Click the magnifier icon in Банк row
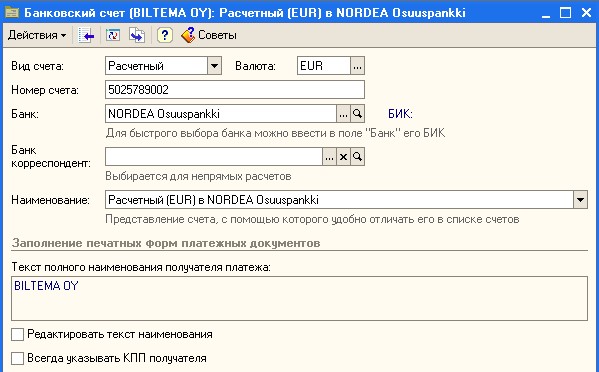The width and height of the screenshot is (599, 372). click(x=357, y=114)
